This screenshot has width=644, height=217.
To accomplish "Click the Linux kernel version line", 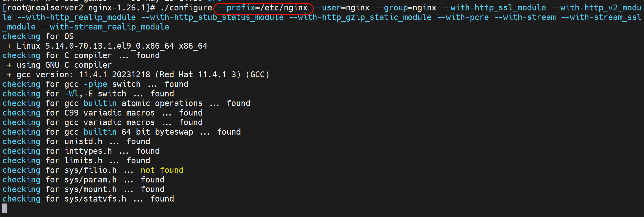I will click(112, 46).
